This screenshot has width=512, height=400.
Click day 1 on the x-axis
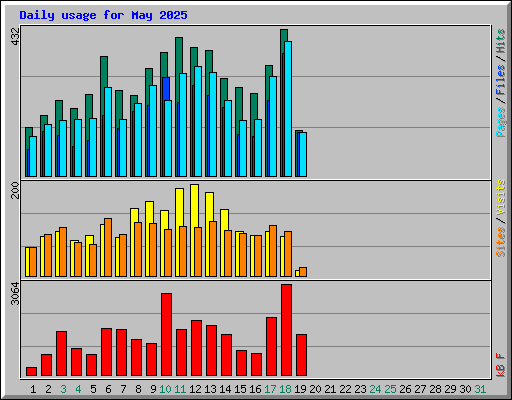[33, 389]
